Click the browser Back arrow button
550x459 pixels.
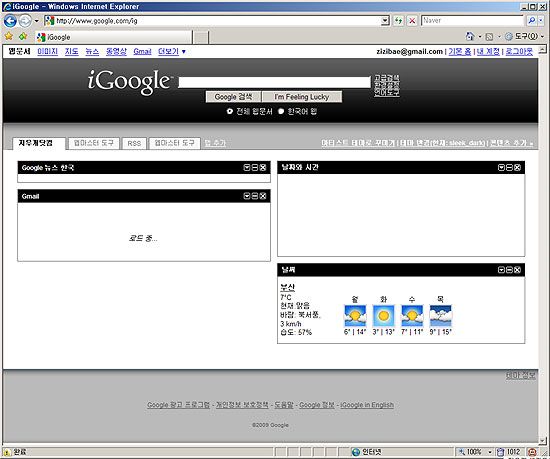tap(10, 21)
